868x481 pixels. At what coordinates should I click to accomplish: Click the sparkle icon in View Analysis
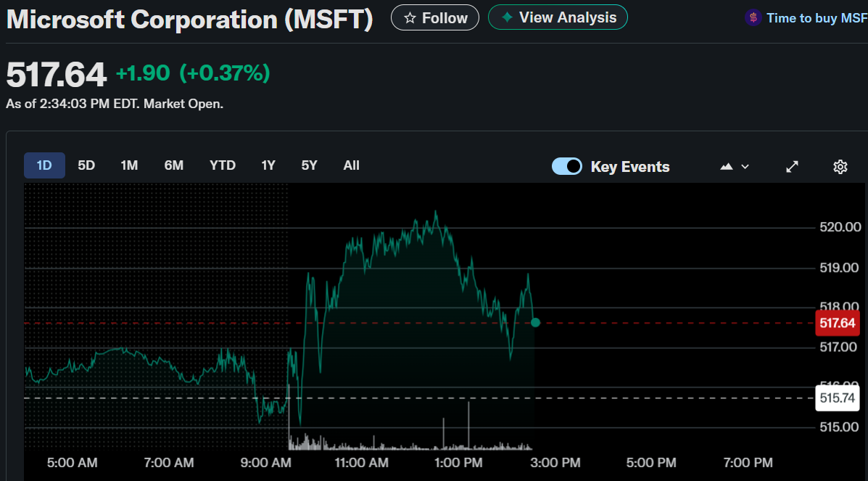point(508,17)
